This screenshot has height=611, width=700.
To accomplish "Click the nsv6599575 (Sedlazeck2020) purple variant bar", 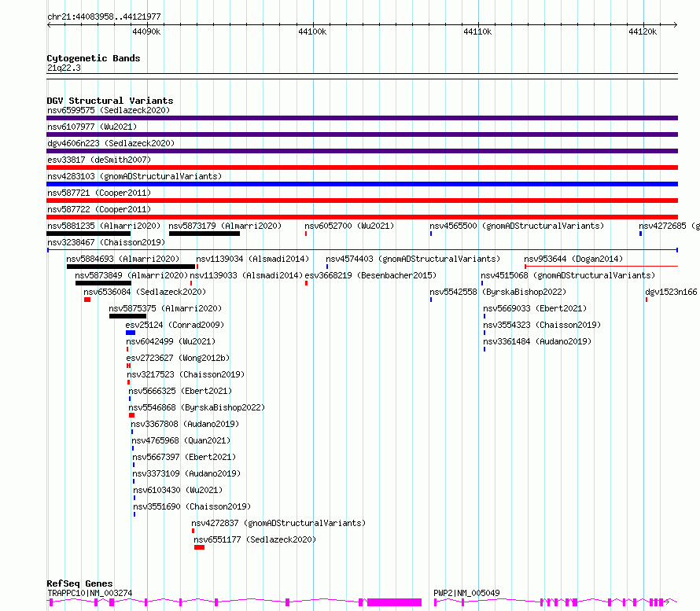I will pyautogui.click(x=362, y=118).
